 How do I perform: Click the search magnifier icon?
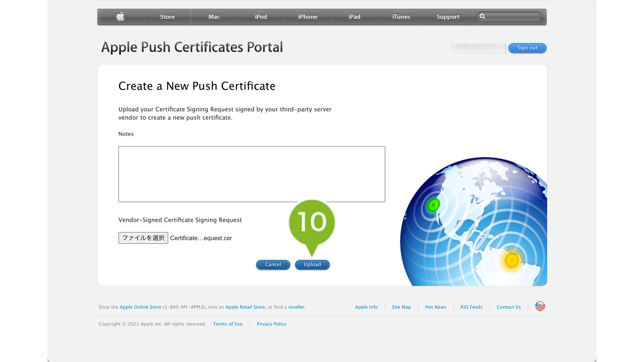(482, 16)
